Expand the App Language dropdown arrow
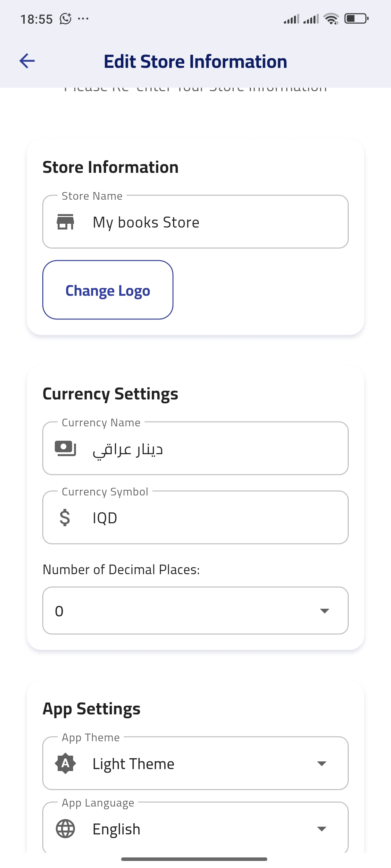The height and width of the screenshot is (868, 391). (321, 829)
